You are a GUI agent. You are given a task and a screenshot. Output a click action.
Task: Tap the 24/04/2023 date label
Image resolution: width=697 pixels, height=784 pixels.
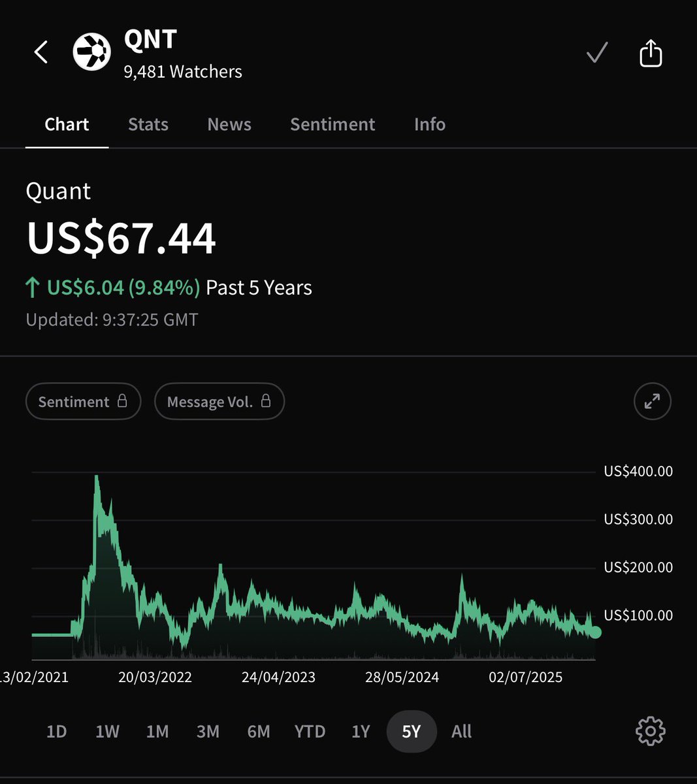278,677
